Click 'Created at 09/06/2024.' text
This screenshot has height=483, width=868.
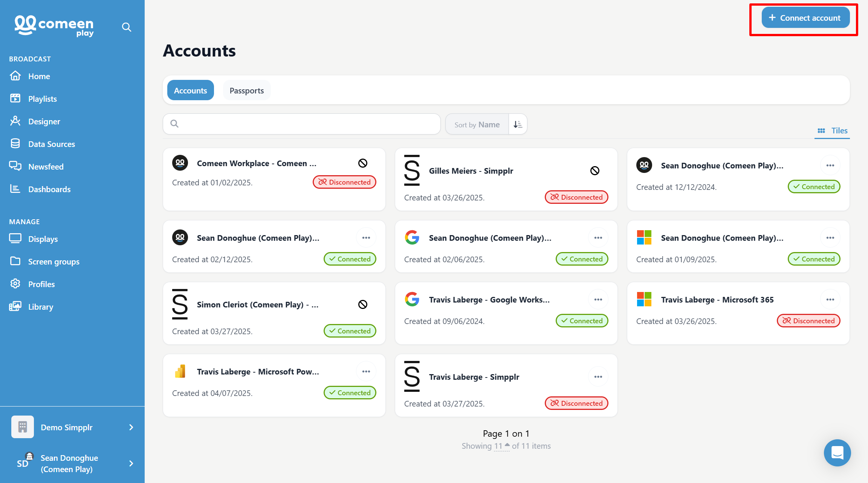[444, 321]
